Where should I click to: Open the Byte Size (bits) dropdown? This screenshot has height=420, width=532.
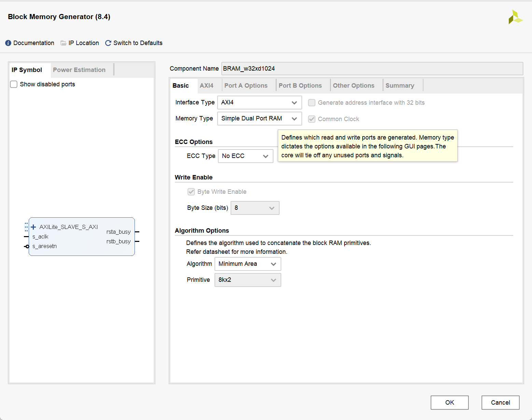(x=255, y=208)
